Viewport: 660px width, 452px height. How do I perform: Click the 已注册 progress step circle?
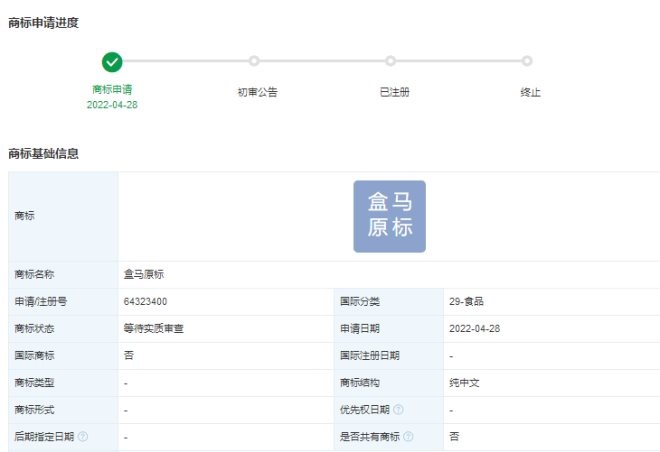[x=390, y=61]
